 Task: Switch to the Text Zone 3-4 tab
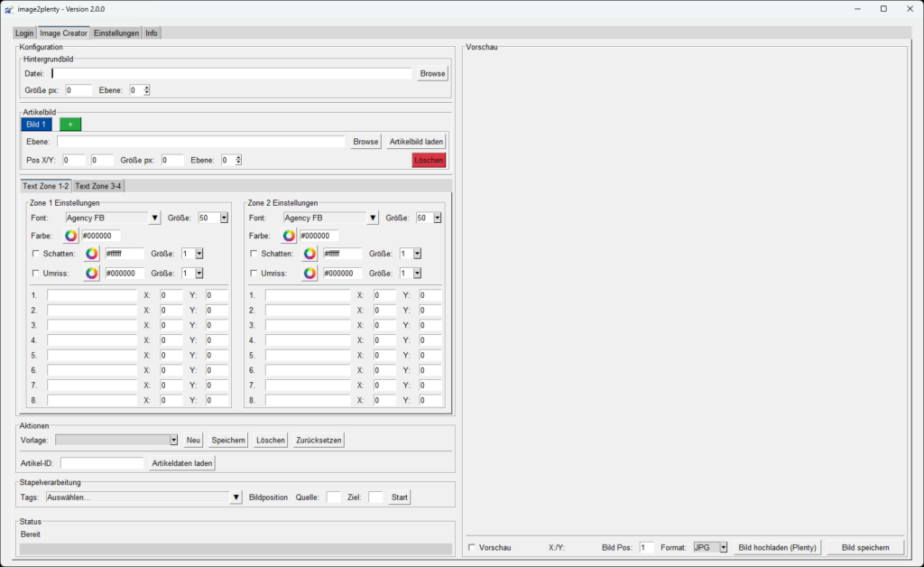97,186
